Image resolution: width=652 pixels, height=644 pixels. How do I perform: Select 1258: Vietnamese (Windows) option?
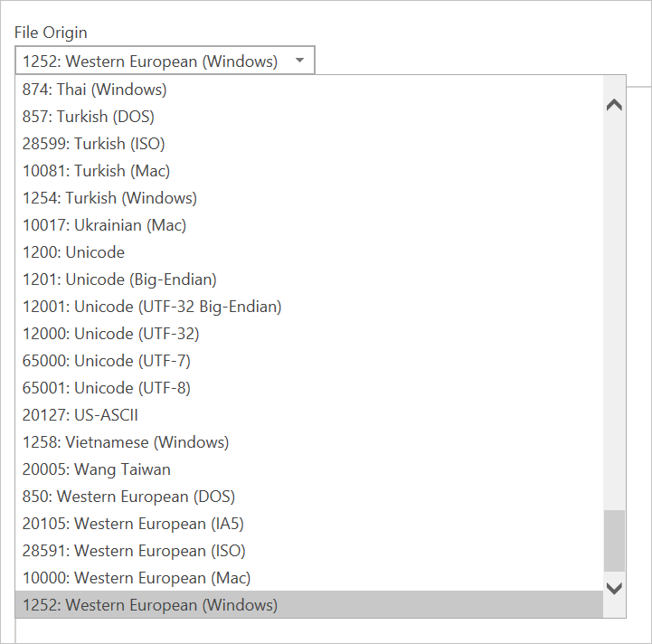point(309,442)
